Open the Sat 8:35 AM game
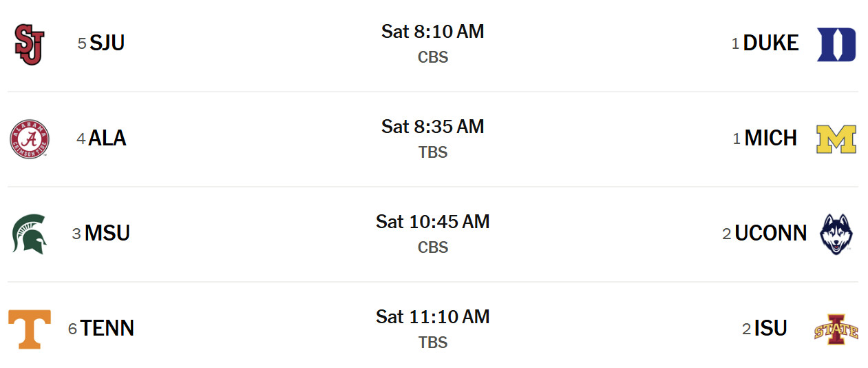 (432, 127)
